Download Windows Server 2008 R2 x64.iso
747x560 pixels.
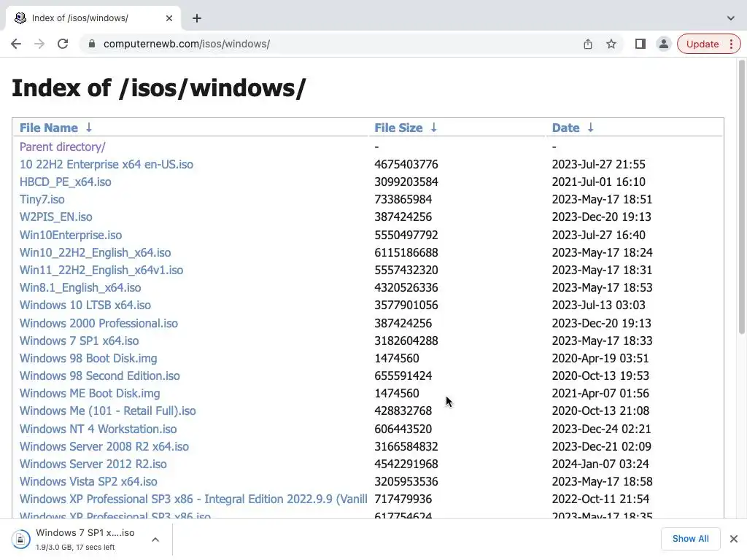(x=104, y=446)
